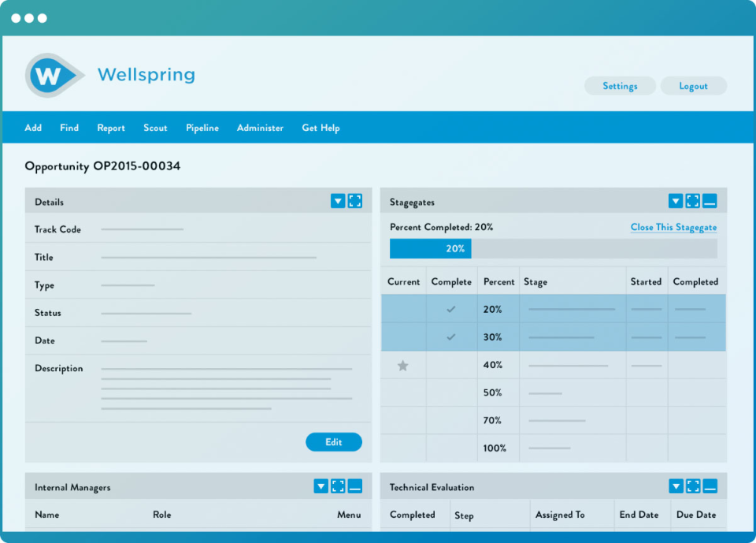Click the expand icon on Internal Managers panel

point(338,485)
